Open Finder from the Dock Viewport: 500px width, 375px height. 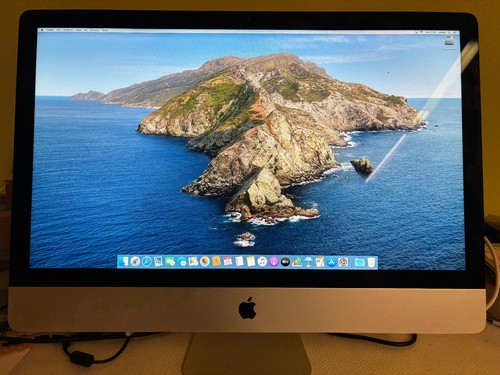pyautogui.click(x=123, y=262)
